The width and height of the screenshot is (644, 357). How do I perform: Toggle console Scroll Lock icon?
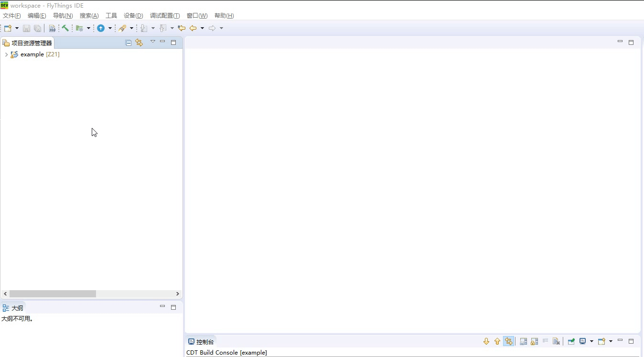534,341
